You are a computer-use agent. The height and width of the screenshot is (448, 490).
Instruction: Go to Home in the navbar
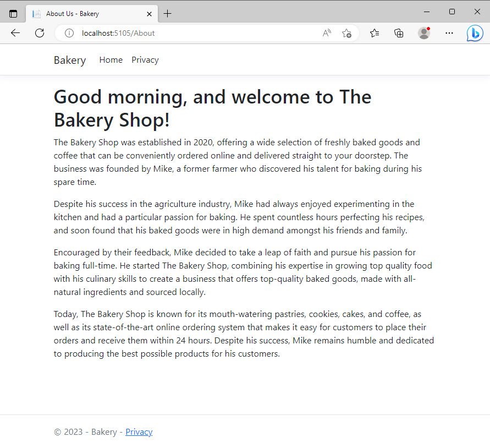(x=111, y=60)
